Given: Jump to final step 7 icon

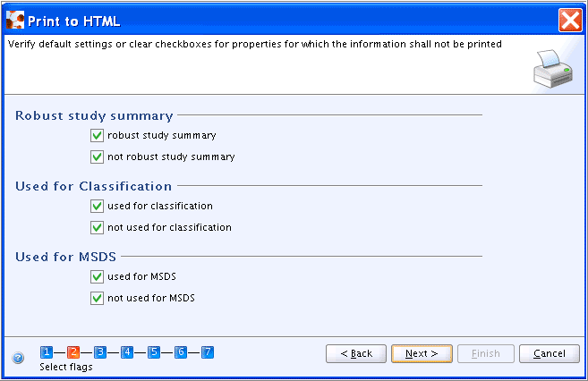Looking at the screenshot, I should click(208, 352).
